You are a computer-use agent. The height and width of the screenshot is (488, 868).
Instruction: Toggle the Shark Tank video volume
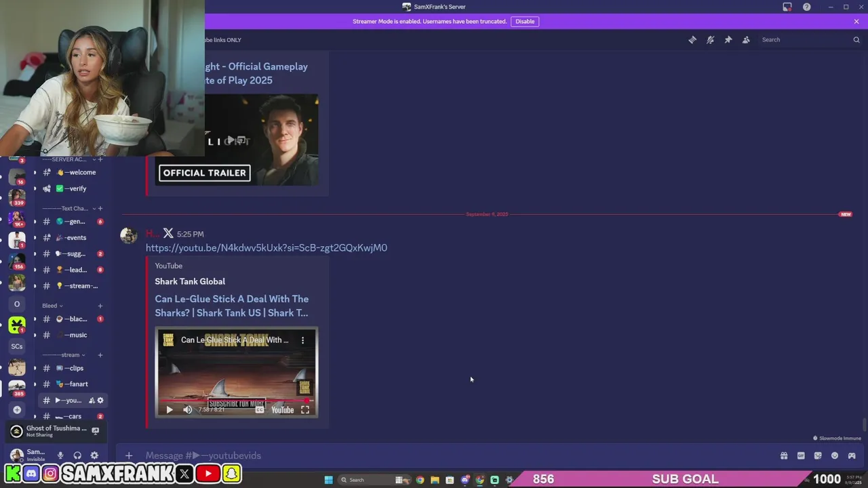[188, 409]
